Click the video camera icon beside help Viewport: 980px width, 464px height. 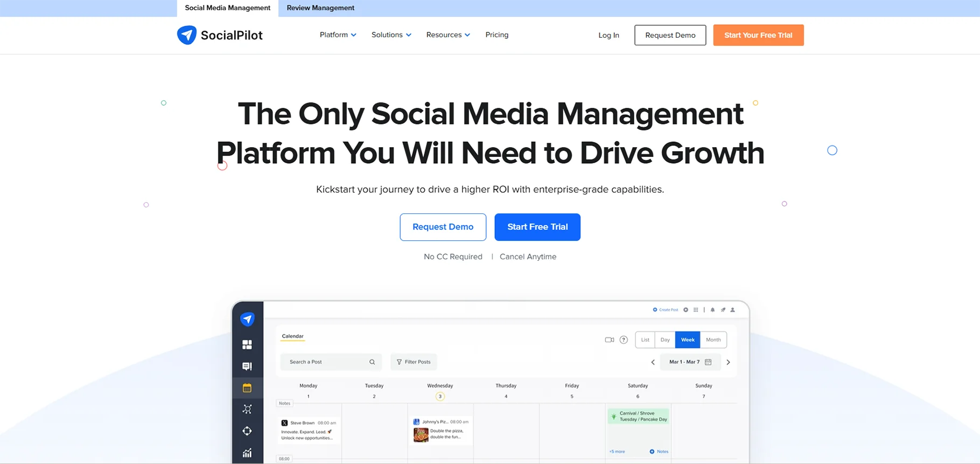pos(610,340)
